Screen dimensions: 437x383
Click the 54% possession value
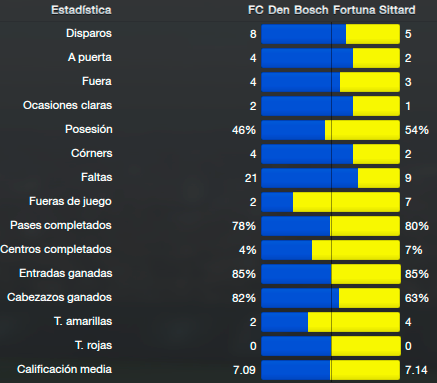(x=417, y=130)
